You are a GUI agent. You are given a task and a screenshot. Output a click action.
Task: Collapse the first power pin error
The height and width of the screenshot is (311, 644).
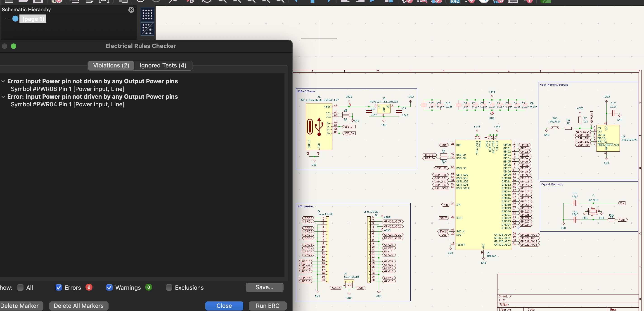click(x=3, y=81)
